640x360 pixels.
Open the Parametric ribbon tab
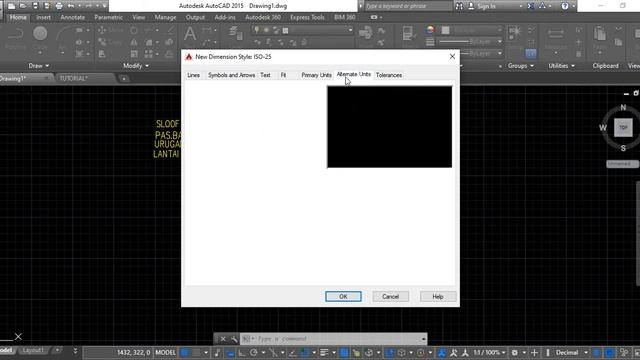[109, 17]
